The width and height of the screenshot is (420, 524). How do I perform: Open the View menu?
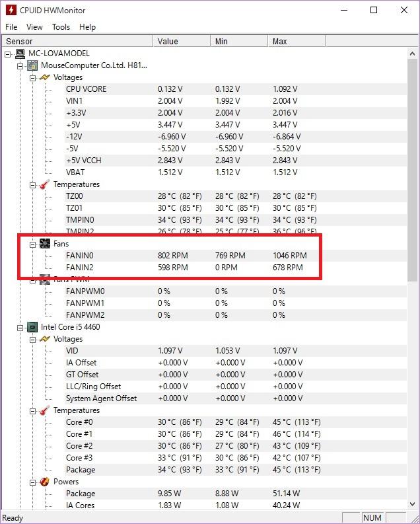34,27
